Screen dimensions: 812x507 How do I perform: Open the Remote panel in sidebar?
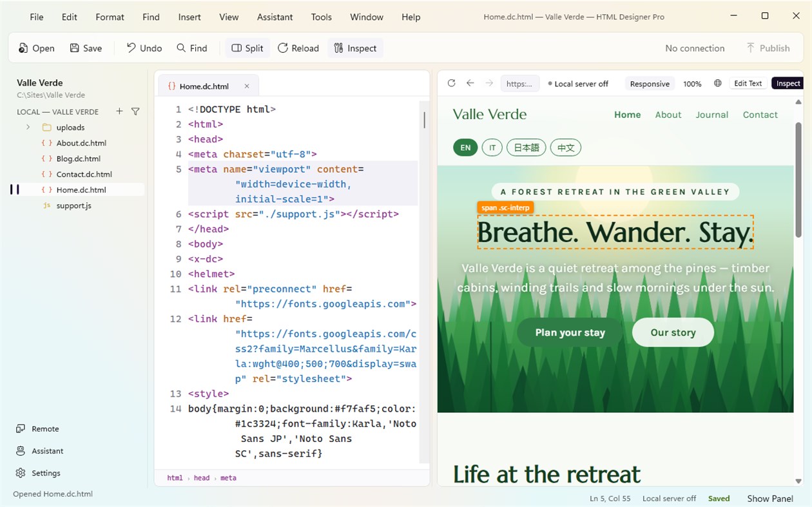tap(38, 429)
